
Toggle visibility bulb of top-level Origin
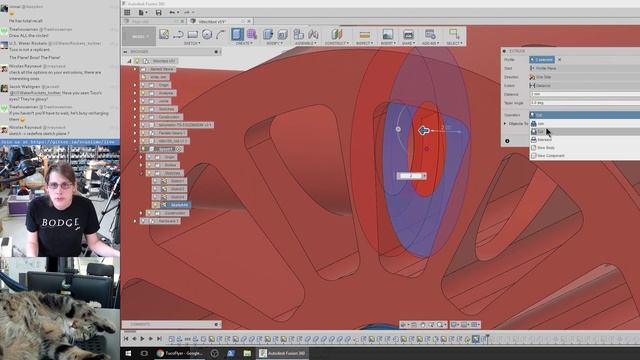click(x=143, y=85)
